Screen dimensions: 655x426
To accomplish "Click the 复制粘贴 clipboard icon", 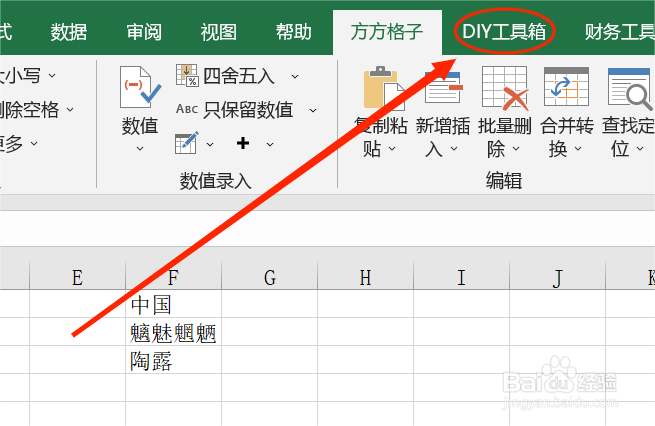I will [383, 88].
